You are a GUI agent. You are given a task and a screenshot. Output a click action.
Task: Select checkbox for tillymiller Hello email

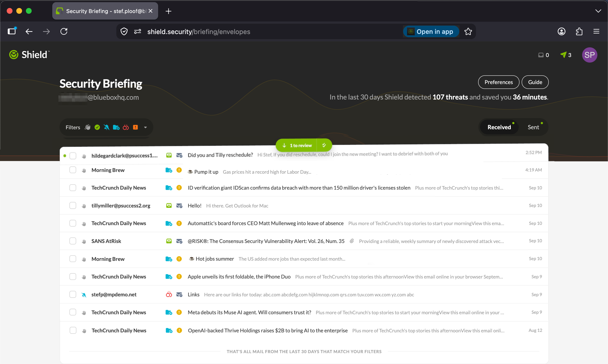point(73,205)
